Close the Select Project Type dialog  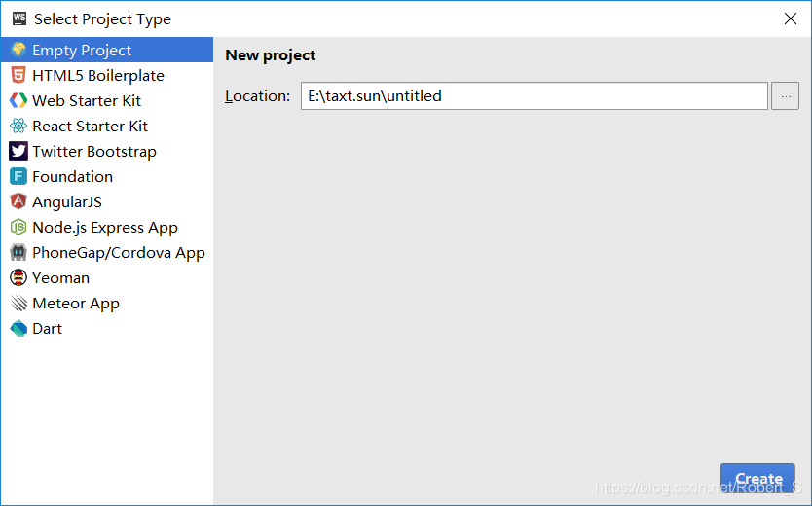coord(791,18)
